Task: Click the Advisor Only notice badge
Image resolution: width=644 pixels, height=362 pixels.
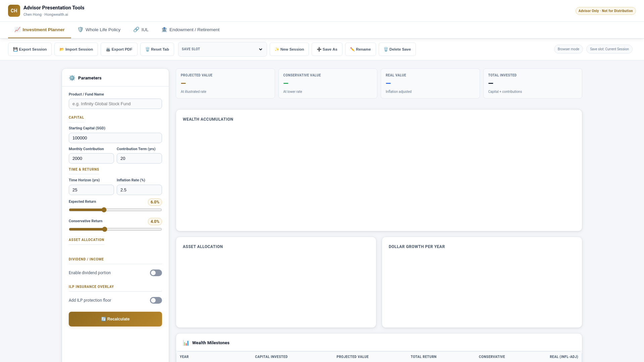Action: click(x=605, y=11)
